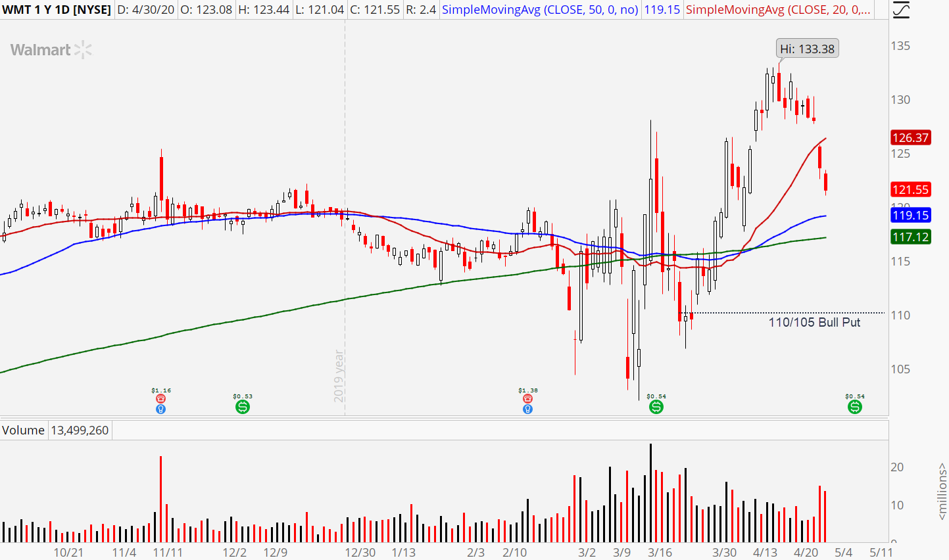Click the D: 4/30/20 date readout
This screenshot has height=560, width=949.
click(x=145, y=10)
